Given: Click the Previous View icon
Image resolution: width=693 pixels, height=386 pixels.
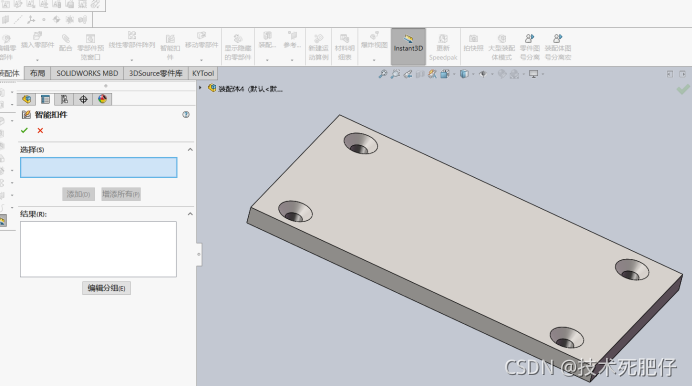Looking at the screenshot, I should coord(407,74).
